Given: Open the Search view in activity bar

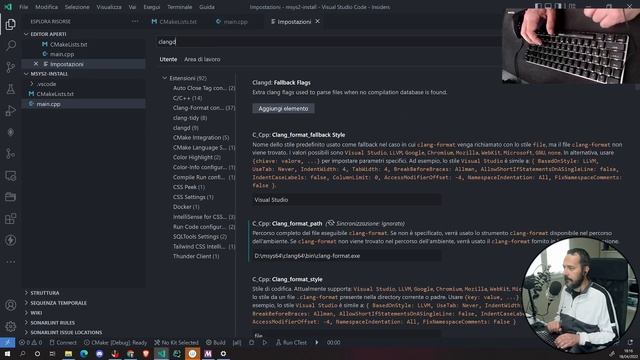Looking at the screenshot, I should pos(11,45).
